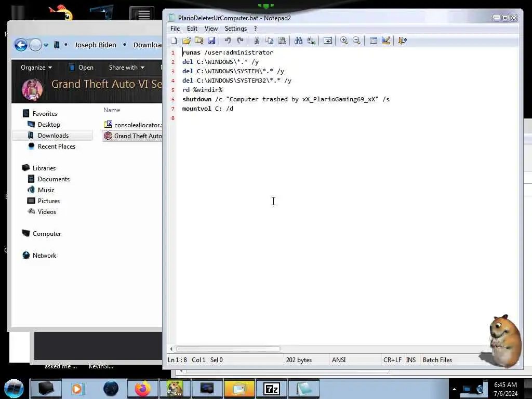Click the line 6 shutdown command text
The height and width of the screenshot is (399, 532).
(286, 99)
